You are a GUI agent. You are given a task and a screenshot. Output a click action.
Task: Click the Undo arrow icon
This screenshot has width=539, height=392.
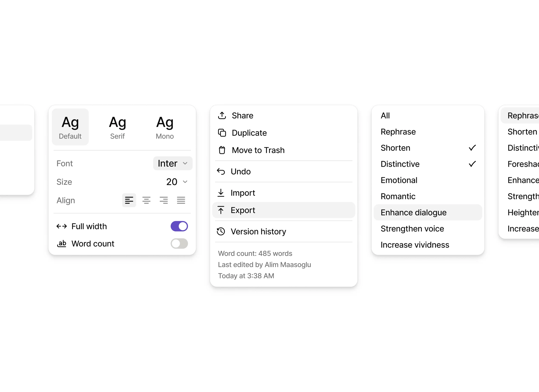(x=221, y=171)
